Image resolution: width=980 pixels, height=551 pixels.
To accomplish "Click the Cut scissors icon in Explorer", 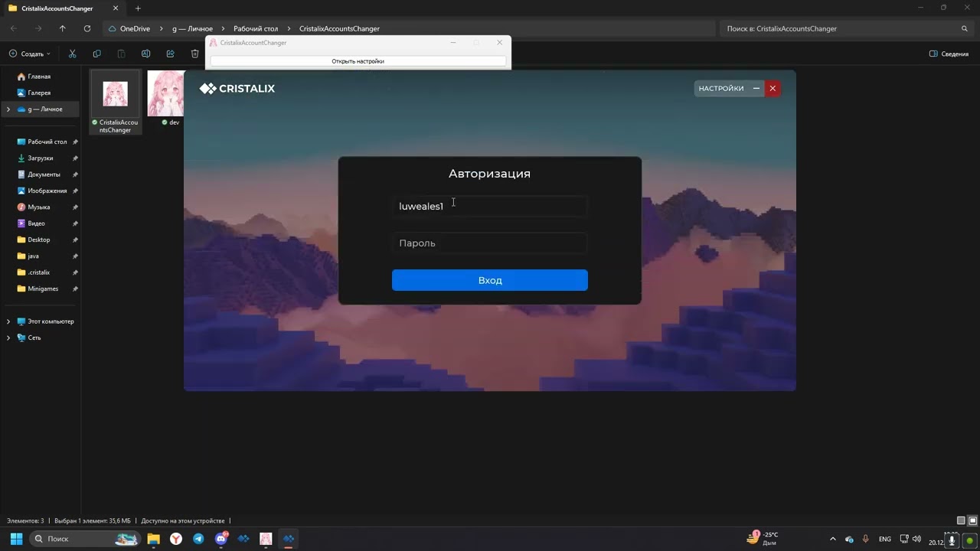I will click(x=72, y=54).
